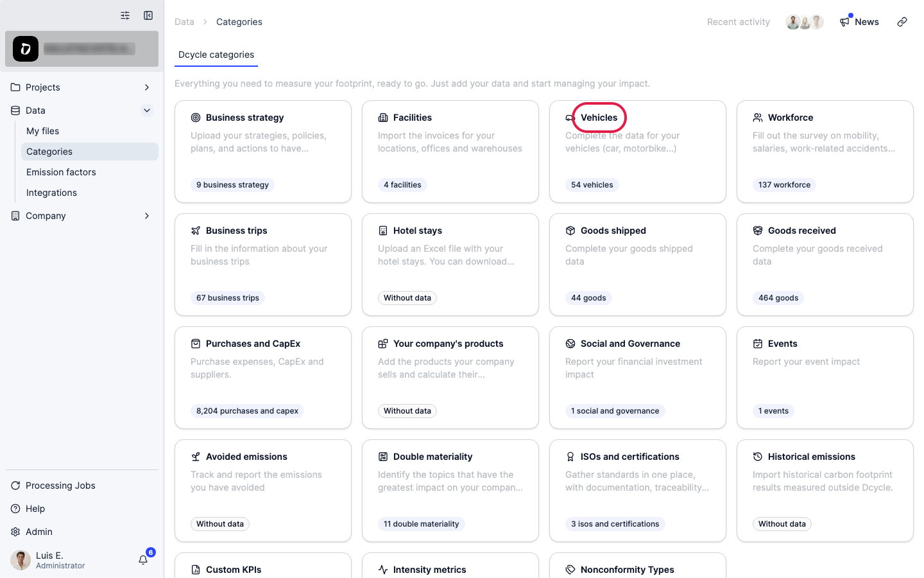924x578 pixels.
Task: Click the '11 double materiality' badge
Action: (422, 524)
